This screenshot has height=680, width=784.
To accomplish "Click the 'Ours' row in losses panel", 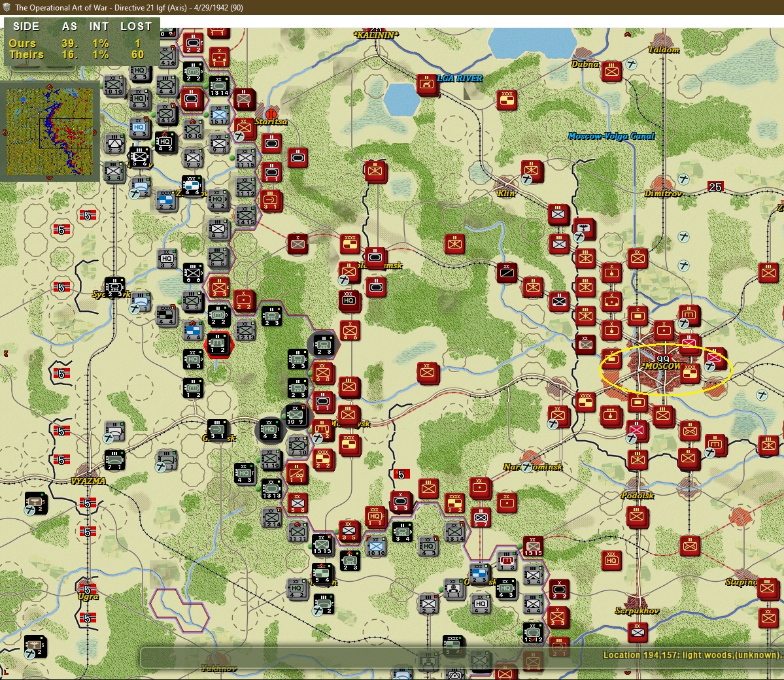I will pos(76,44).
